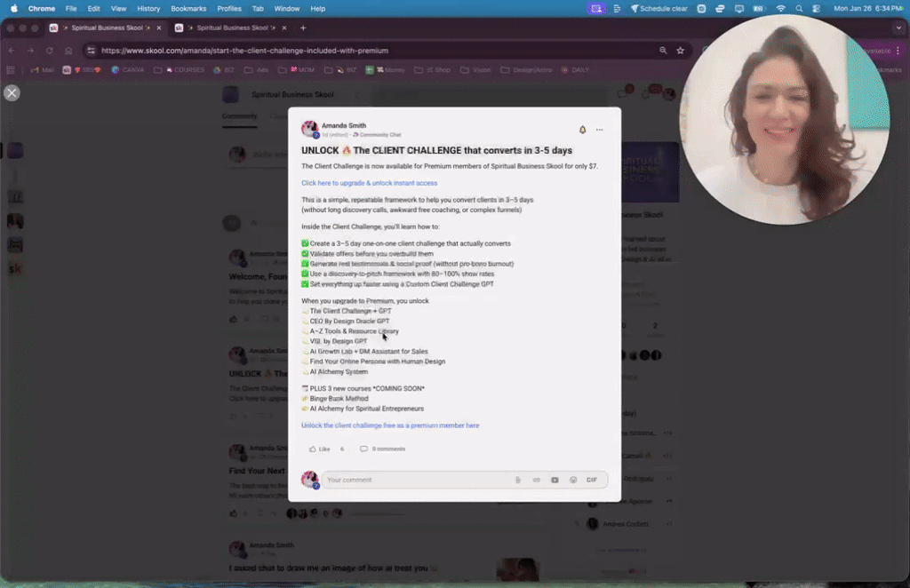This screenshot has width=910, height=588.
Task: Insert a link via the chain icon
Action: [x=537, y=480]
